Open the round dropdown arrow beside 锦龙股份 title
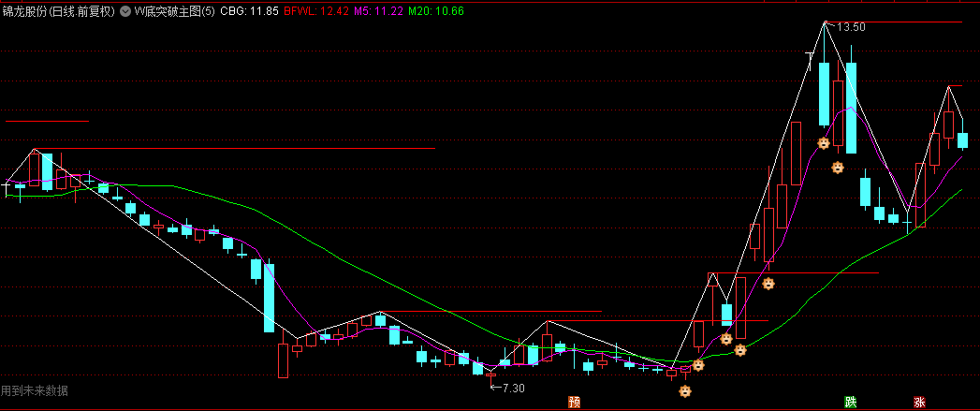Viewport: 980px width, 411px height. [125, 10]
